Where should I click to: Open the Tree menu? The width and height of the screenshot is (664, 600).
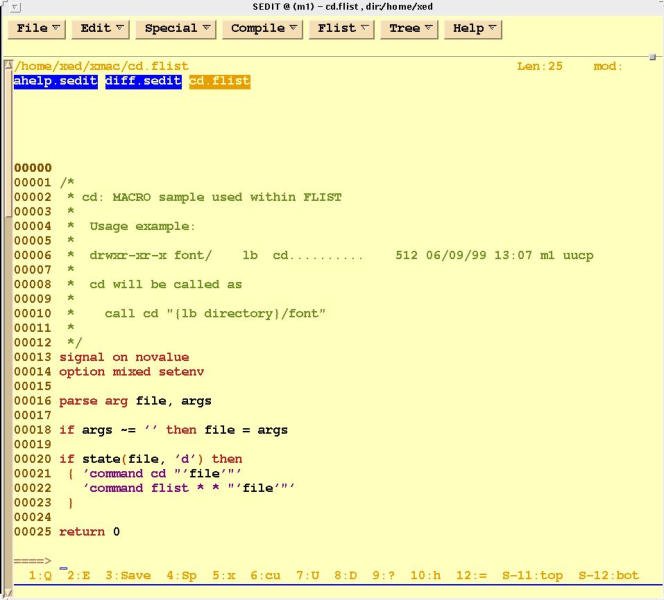tap(409, 29)
